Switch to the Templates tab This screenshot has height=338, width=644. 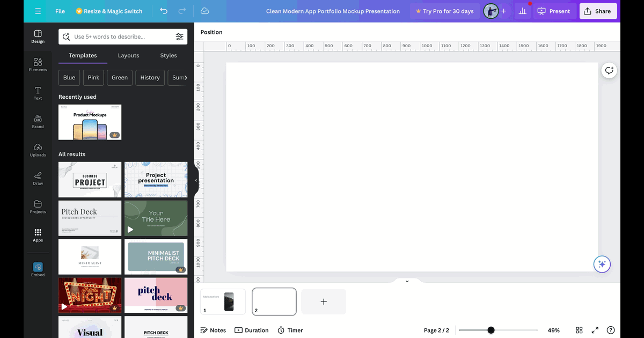pos(83,55)
